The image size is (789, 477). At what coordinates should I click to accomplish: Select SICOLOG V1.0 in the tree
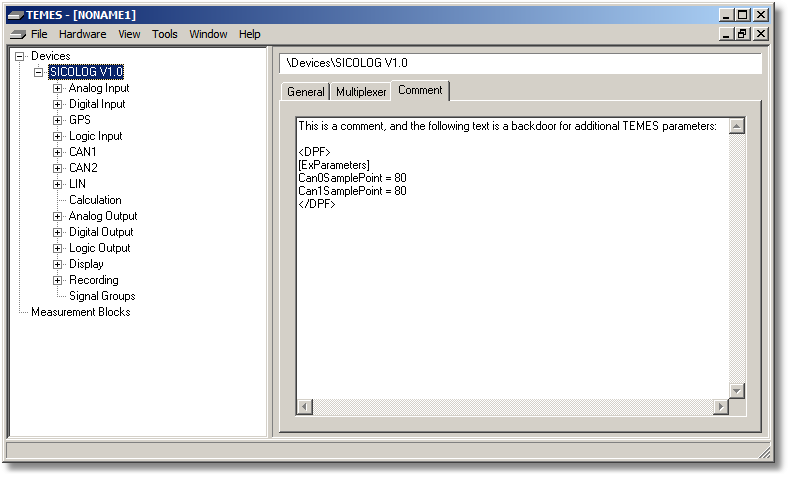[x=86, y=72]
